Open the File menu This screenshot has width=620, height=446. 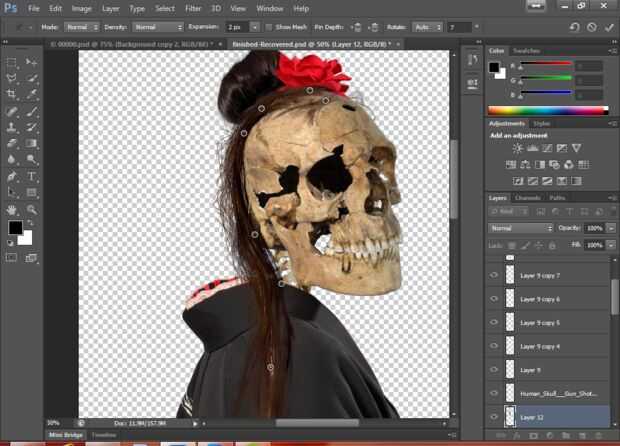pos(34,8)
